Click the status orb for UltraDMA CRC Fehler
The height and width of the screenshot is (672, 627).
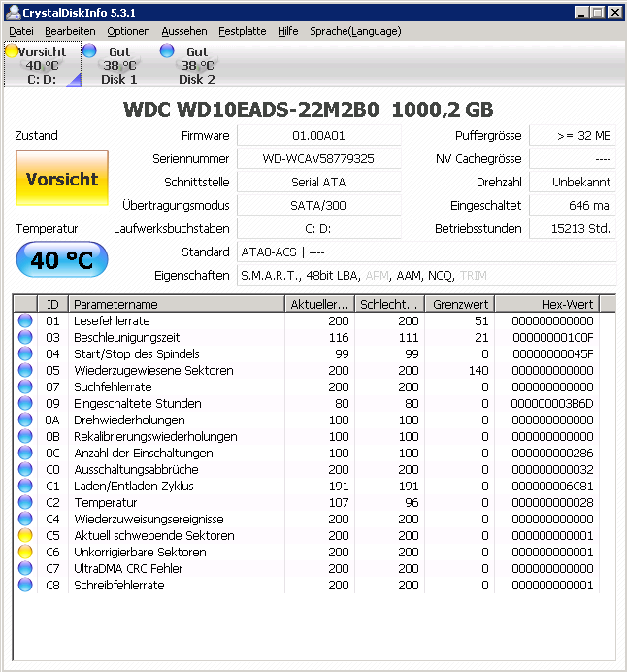click(25, 568)
